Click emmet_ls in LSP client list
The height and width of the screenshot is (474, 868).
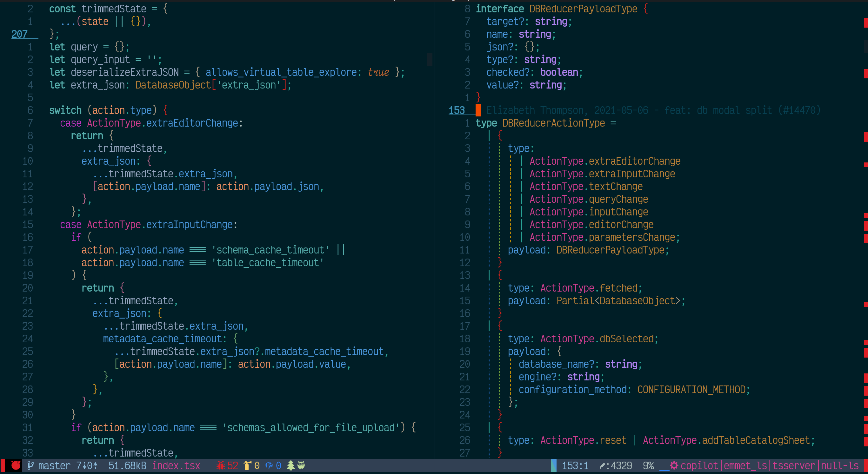tap(745, 465)
